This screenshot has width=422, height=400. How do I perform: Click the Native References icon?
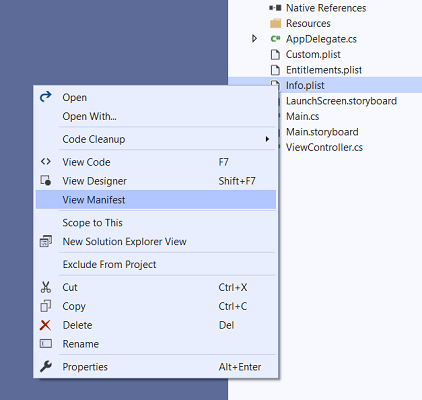[x=275, y=8]
